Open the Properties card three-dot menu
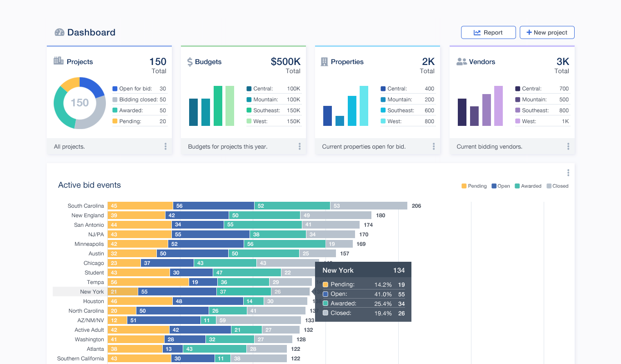 (434, 146)
